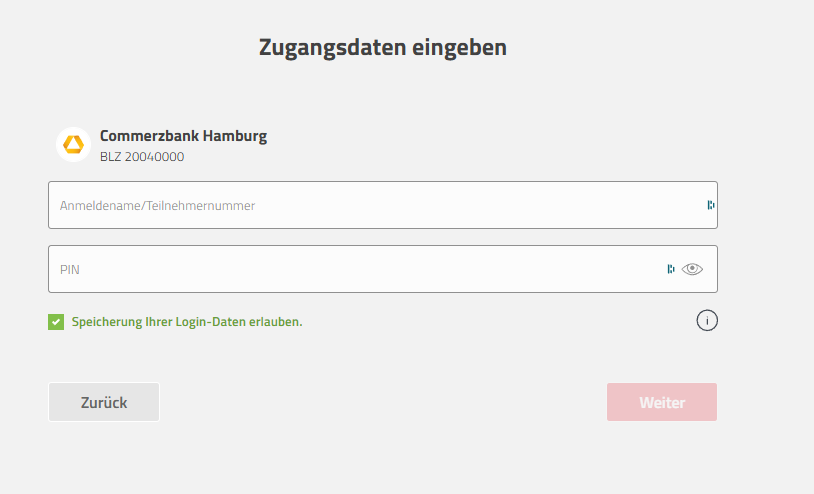Uncheck Speicherung Ihrer Login-Daten checkbox

click(x=56, y=322)
